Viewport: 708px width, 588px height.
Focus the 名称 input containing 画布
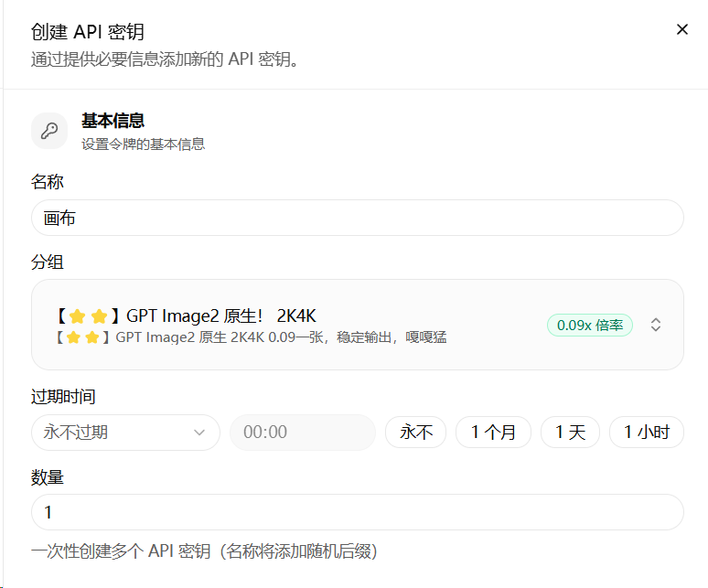pyautogui.click(x=357, y=218)
